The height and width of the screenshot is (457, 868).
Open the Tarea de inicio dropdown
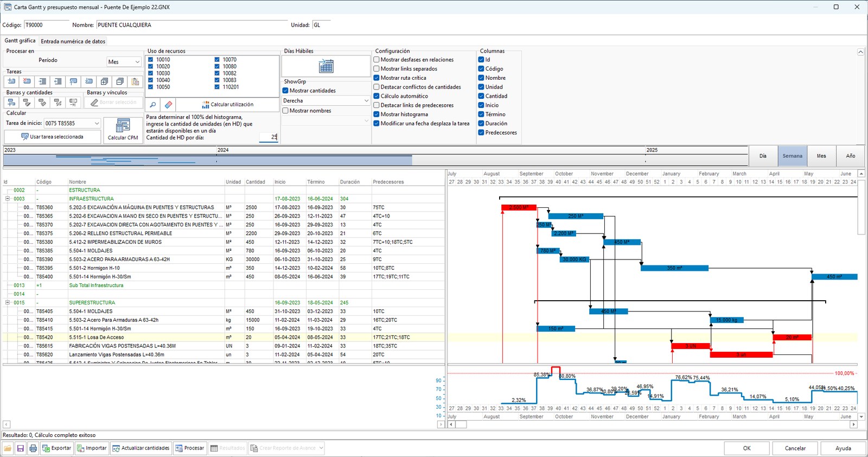(x=72, y=123)
